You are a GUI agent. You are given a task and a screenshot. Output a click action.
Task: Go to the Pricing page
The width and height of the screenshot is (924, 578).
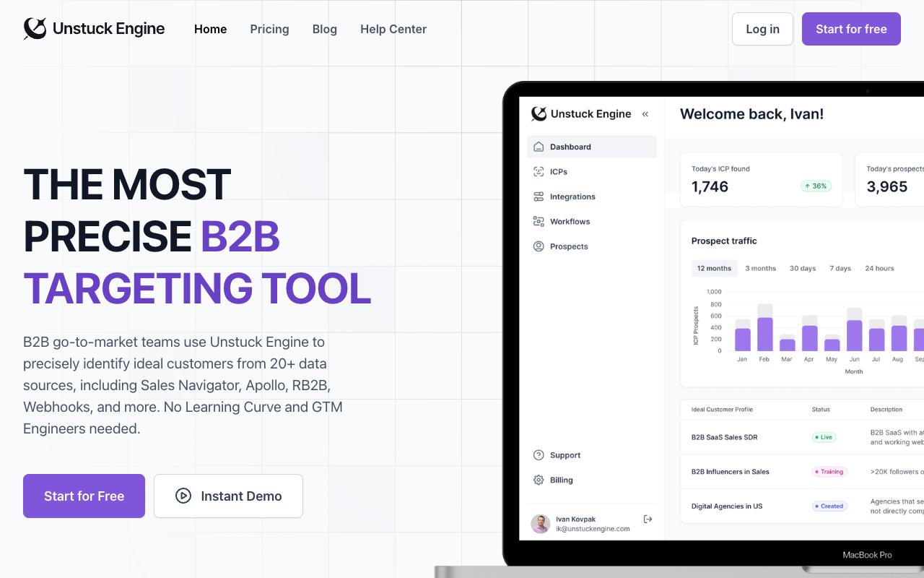pyautogui.click(x=269, y=29)
